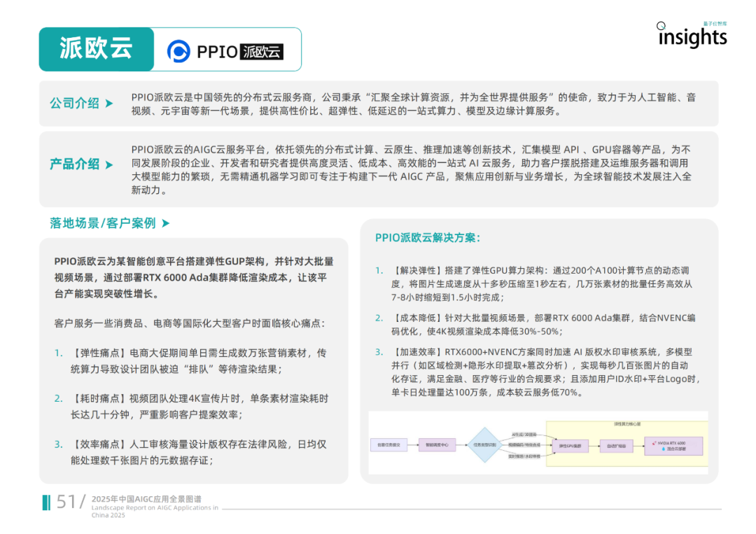Click the PPIO派欧云解决方案 heading
Viewport: 756px width, 534px height.
click(x=428, y=237)
